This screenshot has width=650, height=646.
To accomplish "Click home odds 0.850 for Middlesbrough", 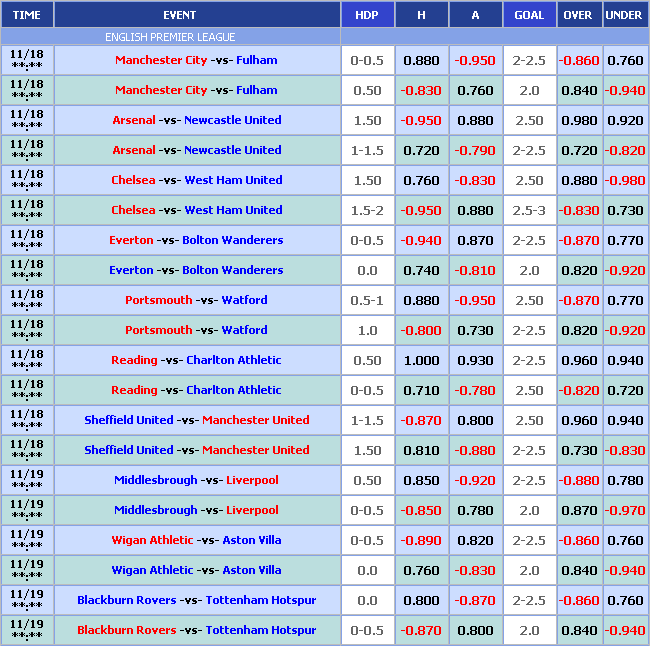I will 421,480.
